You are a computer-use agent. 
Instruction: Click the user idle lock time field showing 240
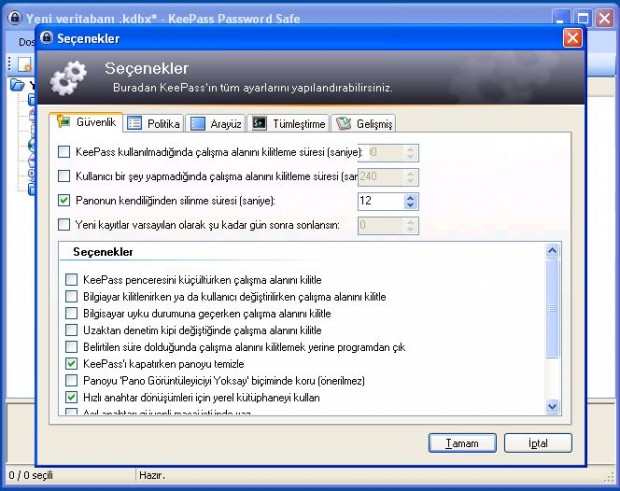381,177
